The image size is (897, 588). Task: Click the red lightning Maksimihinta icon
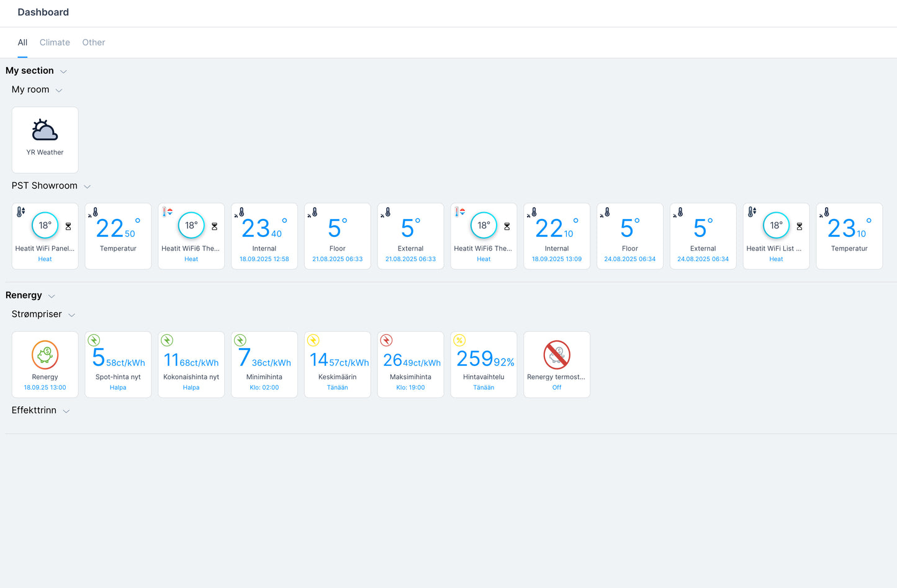pyautogui.click(x=387, y=341)
